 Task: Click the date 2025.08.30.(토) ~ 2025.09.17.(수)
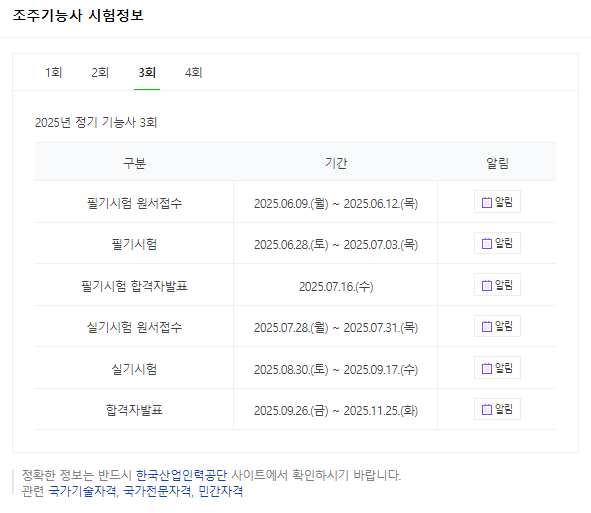click(336, 369)
